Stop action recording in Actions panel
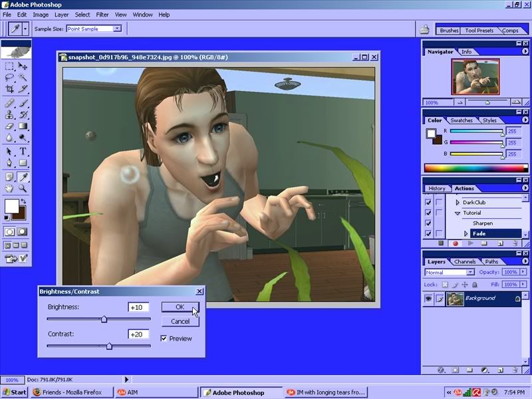The height and width of the screenshot is (399, 532). click(x=441, y=243)
